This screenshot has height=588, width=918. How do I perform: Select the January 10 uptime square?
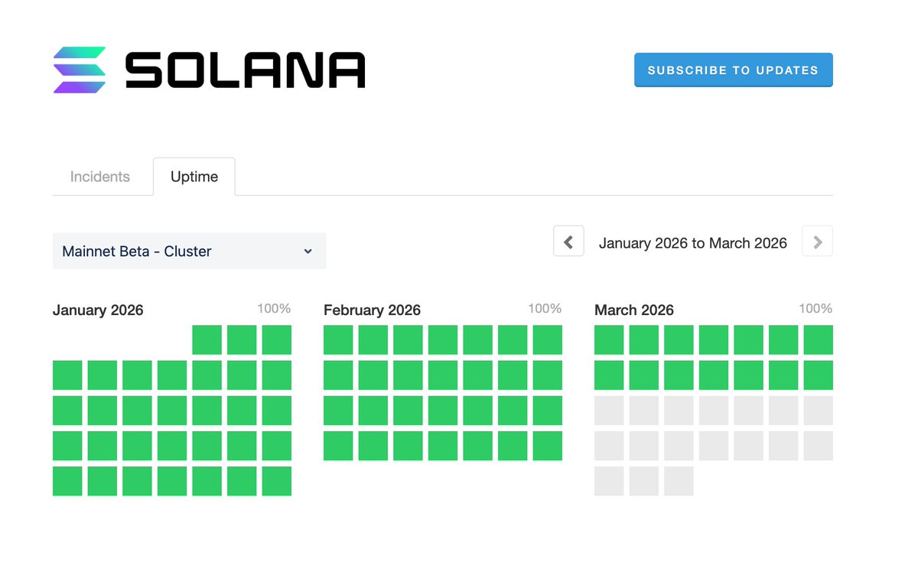277,375
